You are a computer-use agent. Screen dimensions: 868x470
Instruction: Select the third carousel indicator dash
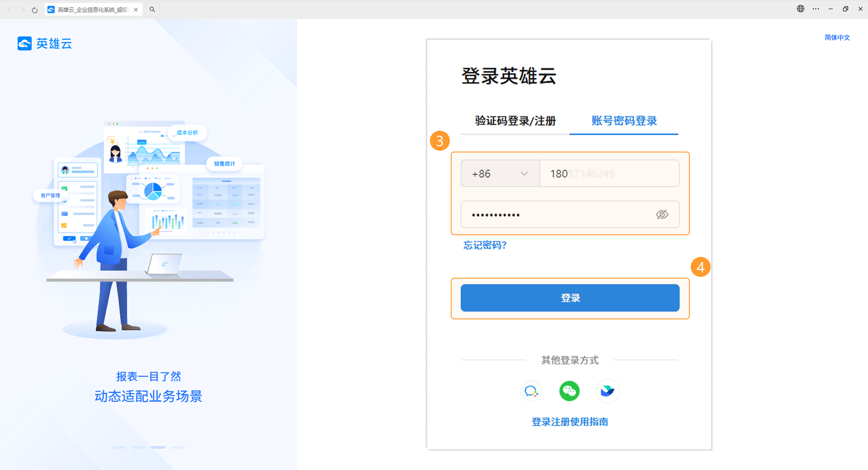click(x=158, y=447)
